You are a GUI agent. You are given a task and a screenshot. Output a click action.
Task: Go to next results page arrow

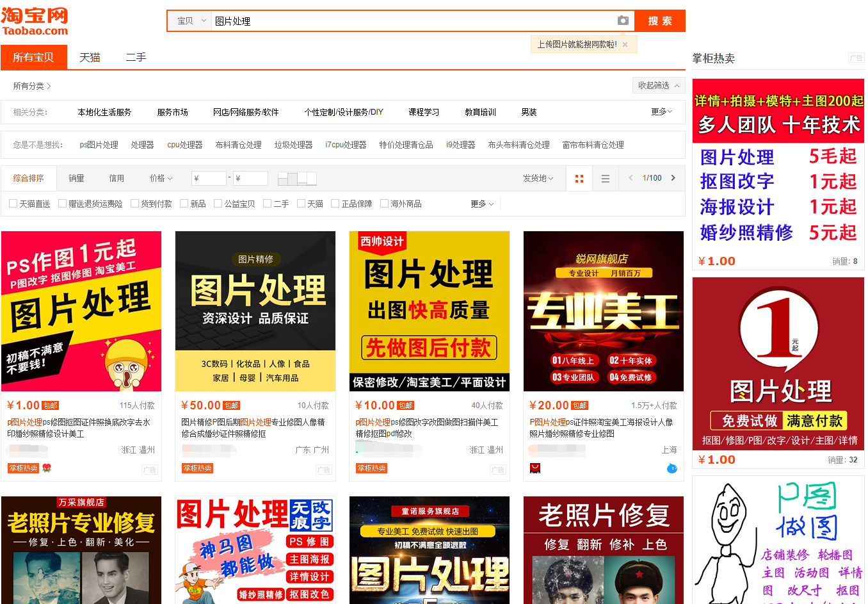673,178
